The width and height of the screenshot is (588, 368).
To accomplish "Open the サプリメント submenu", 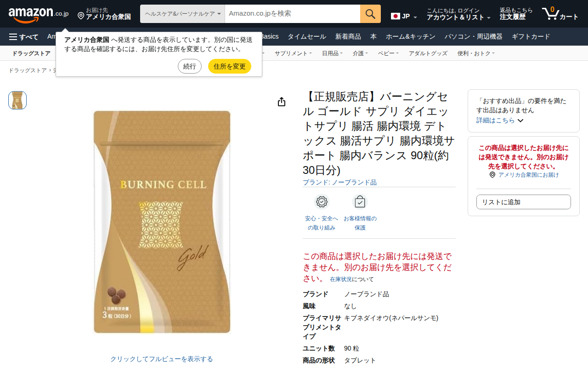I will click(293, 53).
